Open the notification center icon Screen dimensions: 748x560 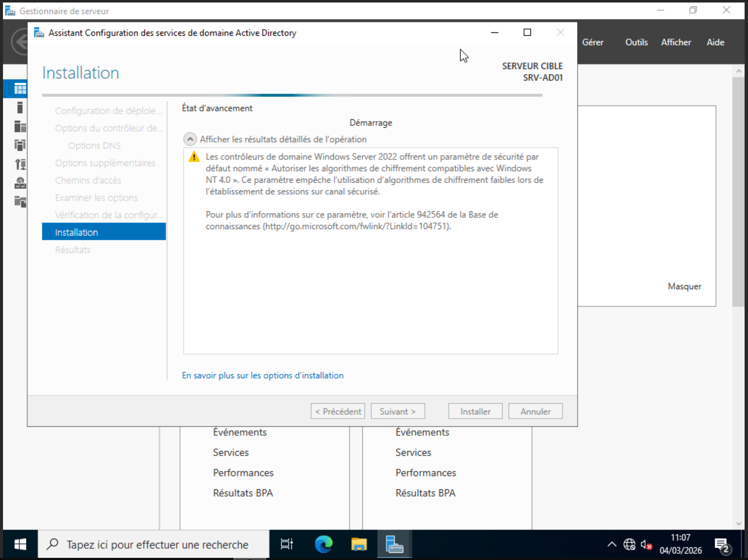[x=722, y=544]
